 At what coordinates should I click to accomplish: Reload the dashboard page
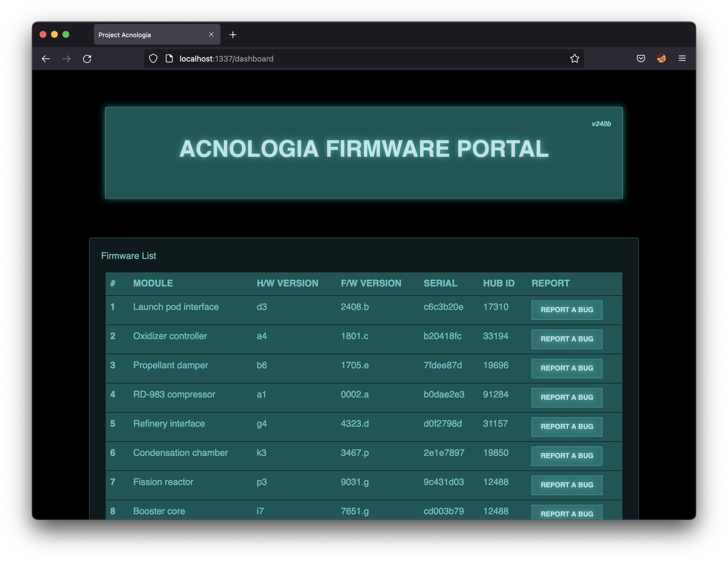coord(87,59)
